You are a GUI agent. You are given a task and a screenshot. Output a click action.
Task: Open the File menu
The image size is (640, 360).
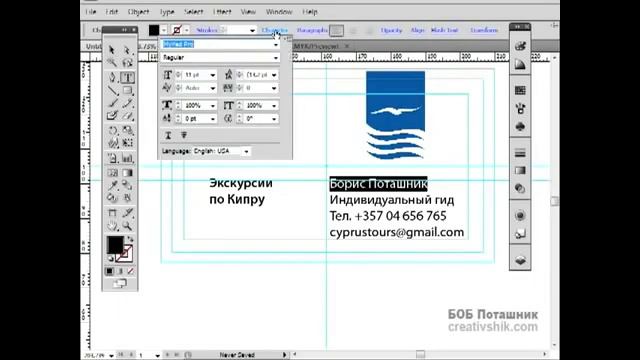tap(91, 12)
